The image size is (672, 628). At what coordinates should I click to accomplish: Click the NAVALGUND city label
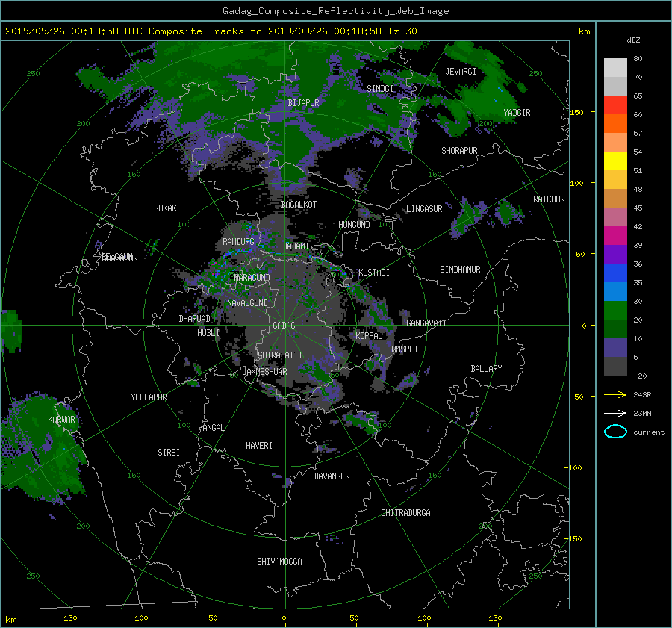(x=247, y=302)
